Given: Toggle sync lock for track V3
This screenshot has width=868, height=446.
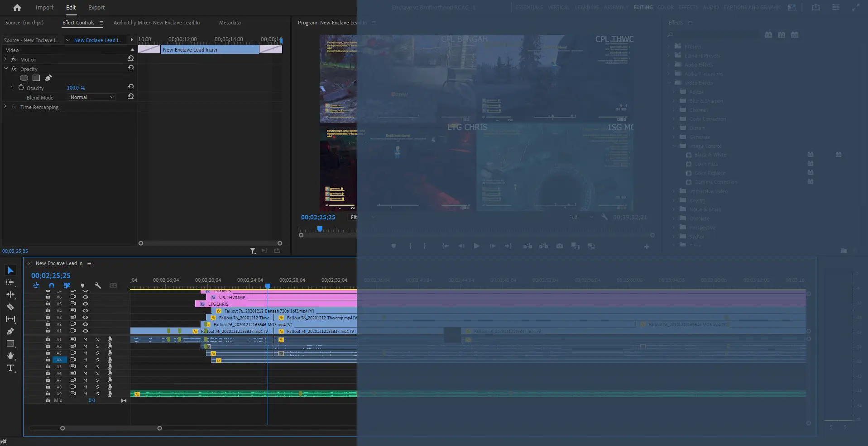Looking at the screenshot, I should 73,318.
